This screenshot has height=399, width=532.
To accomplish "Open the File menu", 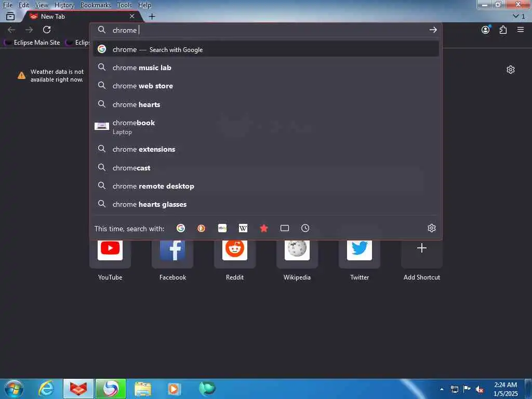I will tap(7, 5).
